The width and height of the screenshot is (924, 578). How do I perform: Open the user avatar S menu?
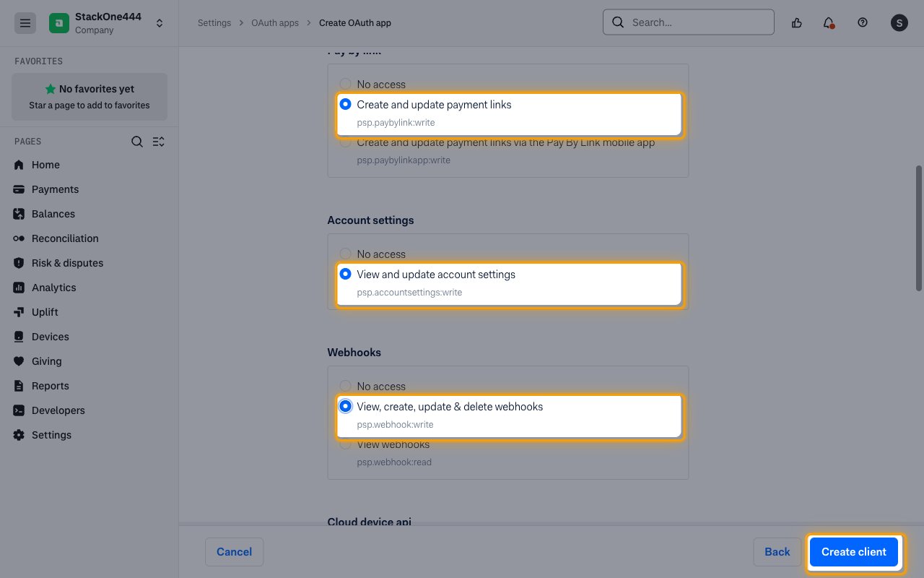tap(899, 22)
